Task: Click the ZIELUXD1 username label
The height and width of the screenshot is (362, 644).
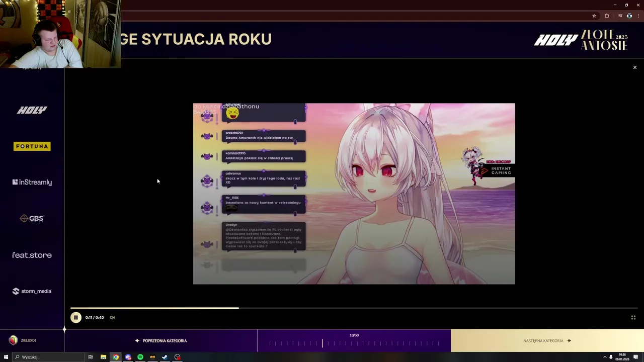Action: pyautogui.click(x=29, y=340)
